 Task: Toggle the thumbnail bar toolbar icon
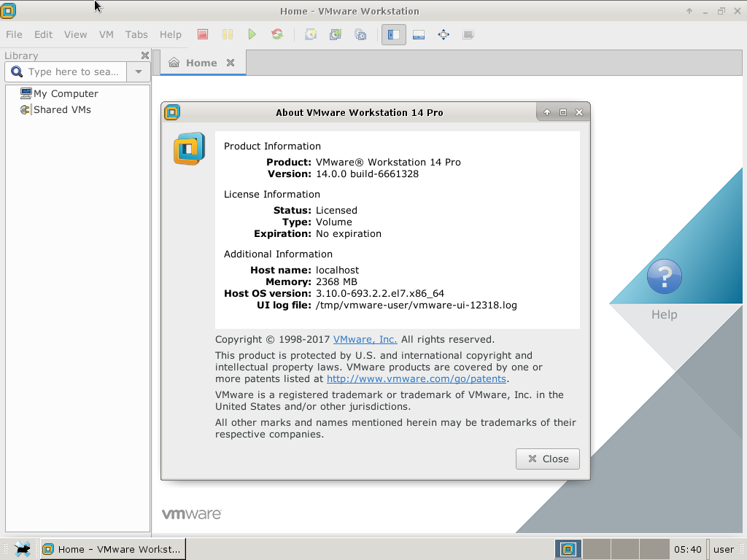(x=419, y=34)
